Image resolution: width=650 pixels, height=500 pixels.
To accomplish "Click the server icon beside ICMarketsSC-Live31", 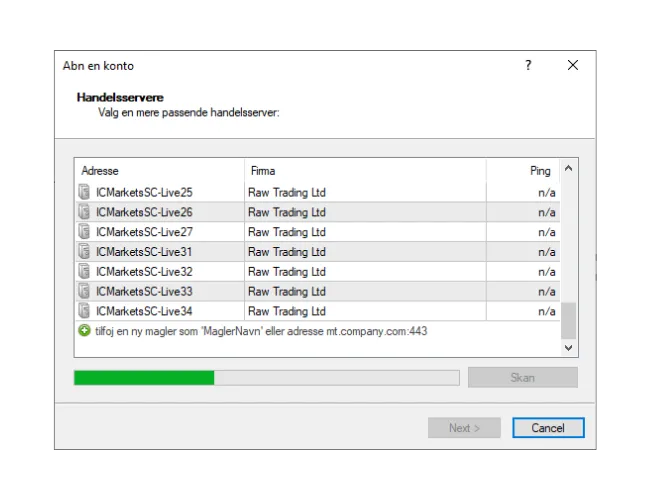I will tap(84, 252).
